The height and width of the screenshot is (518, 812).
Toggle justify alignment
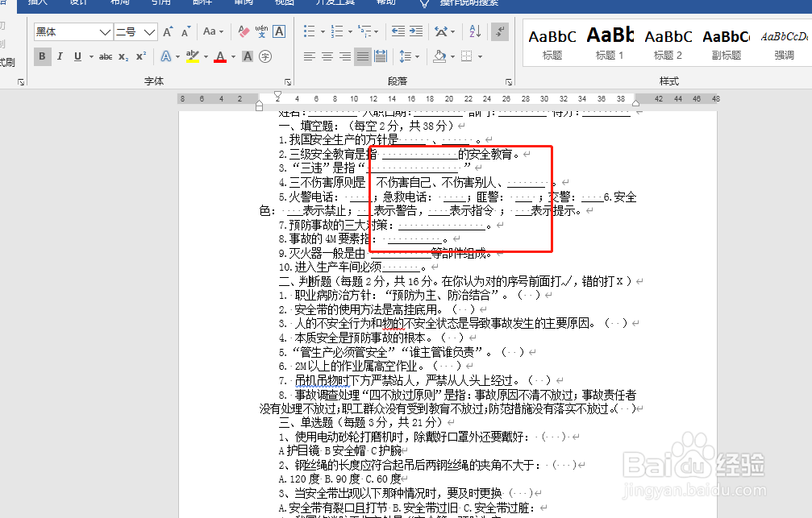(x=363, y=56)
